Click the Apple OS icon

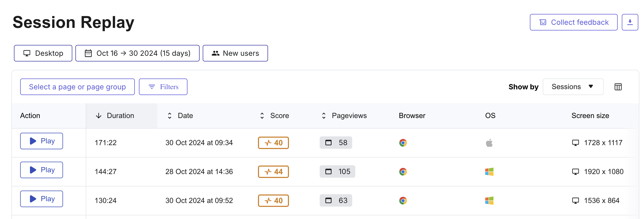tap(489, 143)
